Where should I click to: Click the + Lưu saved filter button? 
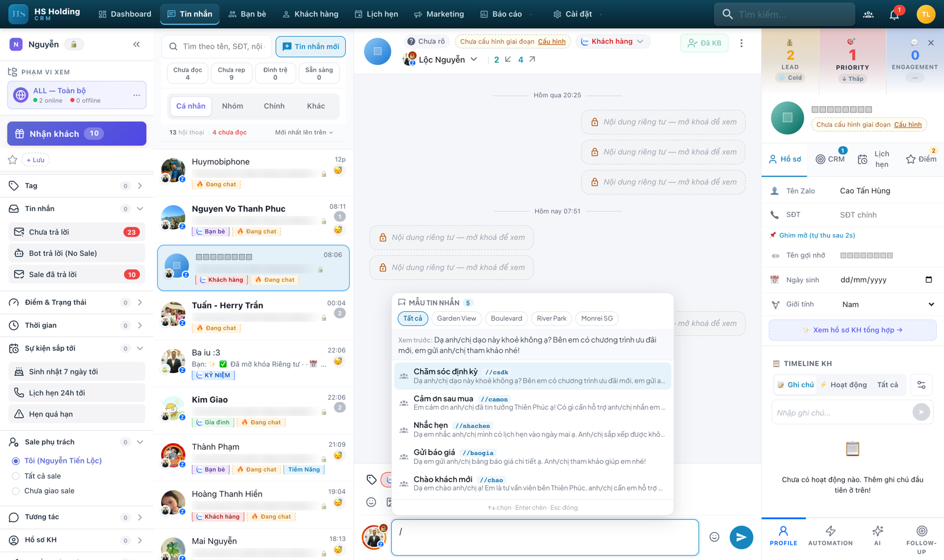pyautogui.click(x=35, y=160)
